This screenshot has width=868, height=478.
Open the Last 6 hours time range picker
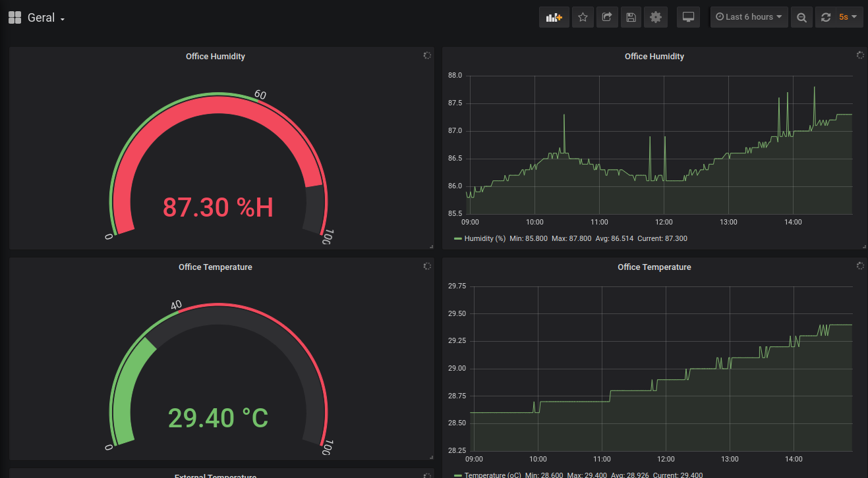[x=749, y=17]
